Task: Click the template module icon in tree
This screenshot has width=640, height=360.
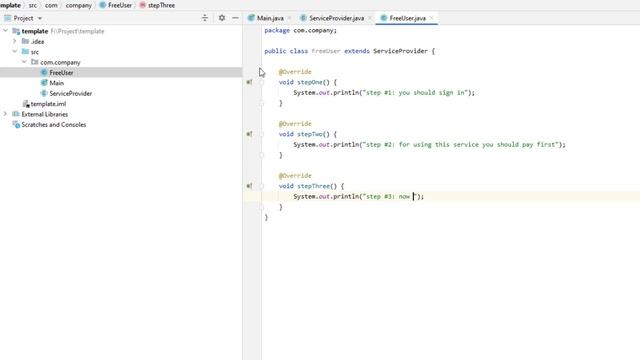Action: point(16,31)
